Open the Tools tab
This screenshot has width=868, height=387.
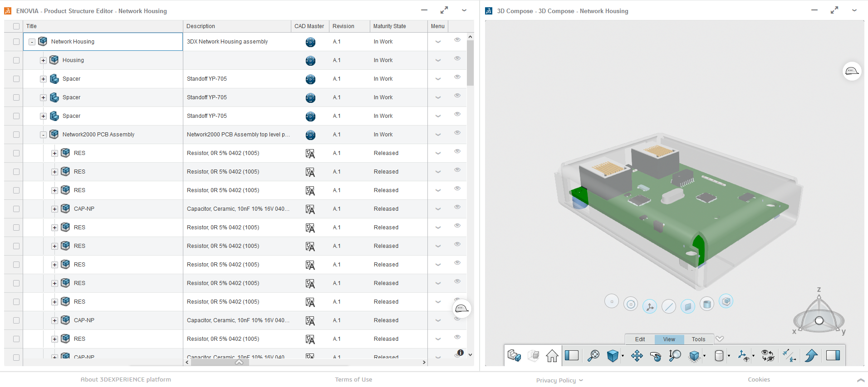698,339
